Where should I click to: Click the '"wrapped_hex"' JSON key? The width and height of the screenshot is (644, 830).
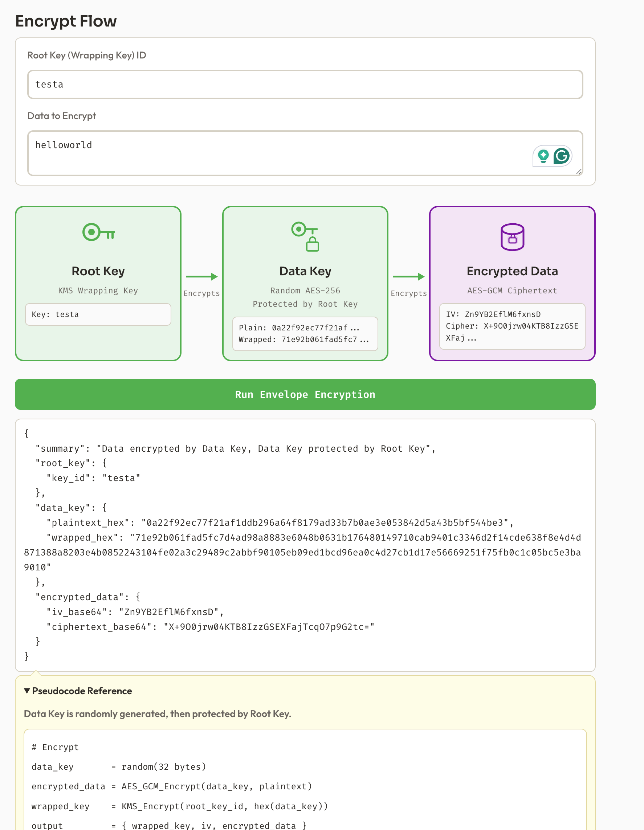[85, 537]
